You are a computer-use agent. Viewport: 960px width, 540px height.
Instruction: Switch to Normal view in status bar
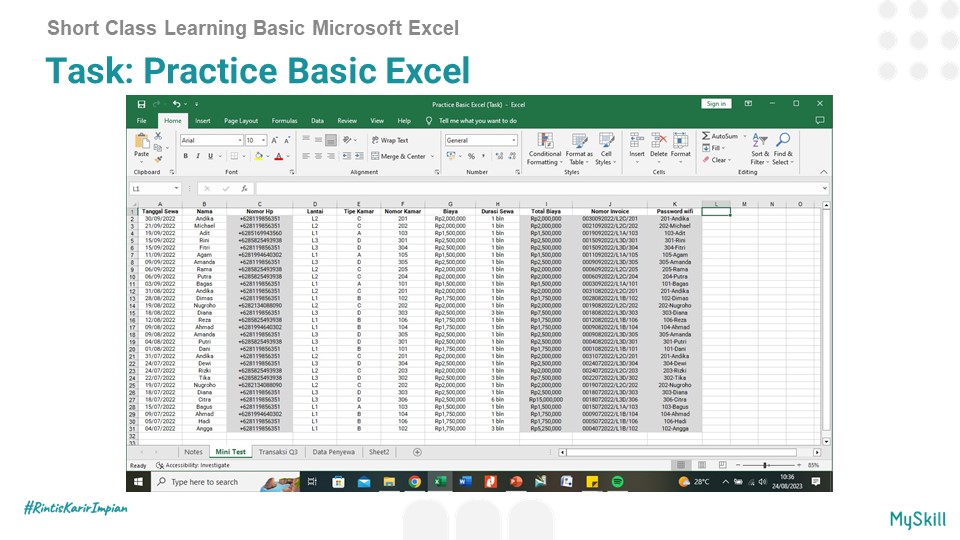click(x=681, y=465)
